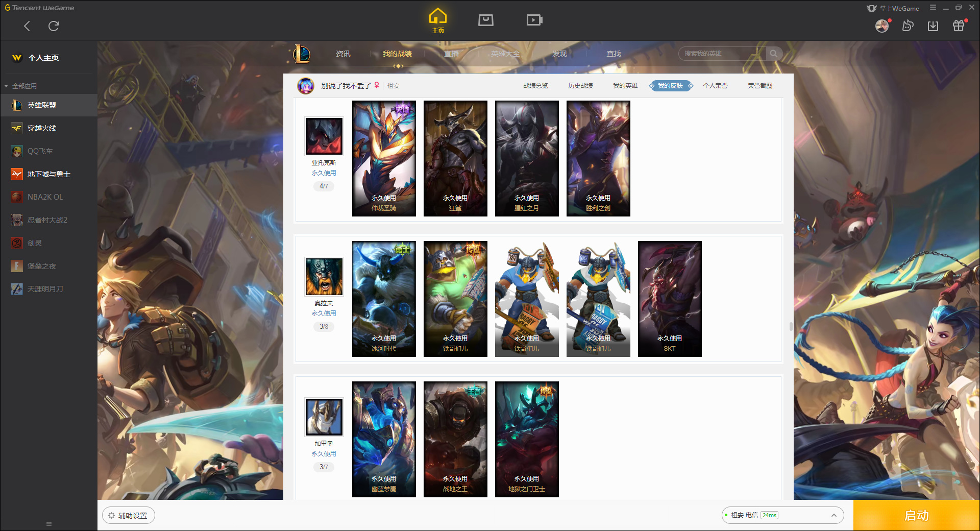Screen dimensions: 980x531
Task: Open the 地狱之门卫士 skin card
Action: [x=527, y=439]
